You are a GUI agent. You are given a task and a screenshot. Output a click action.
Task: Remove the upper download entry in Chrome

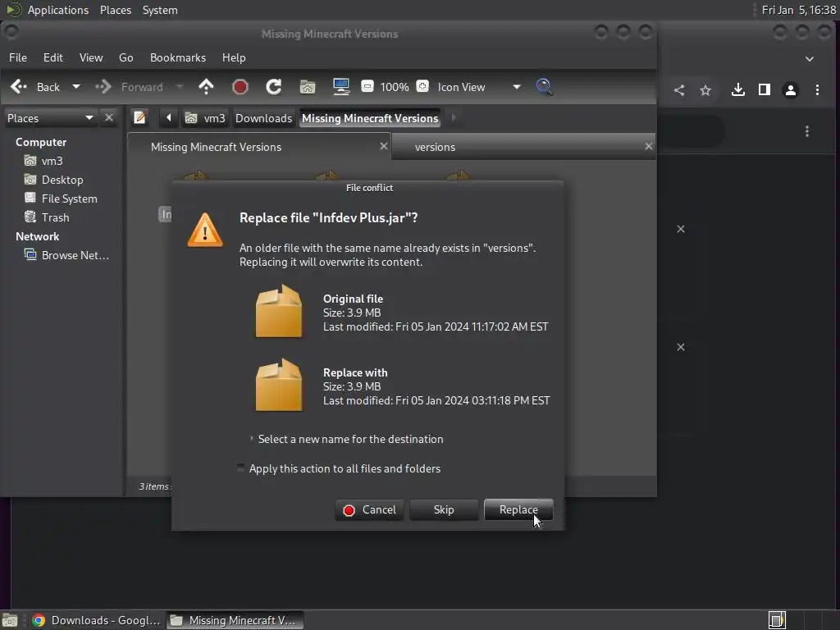coord(680,229)
